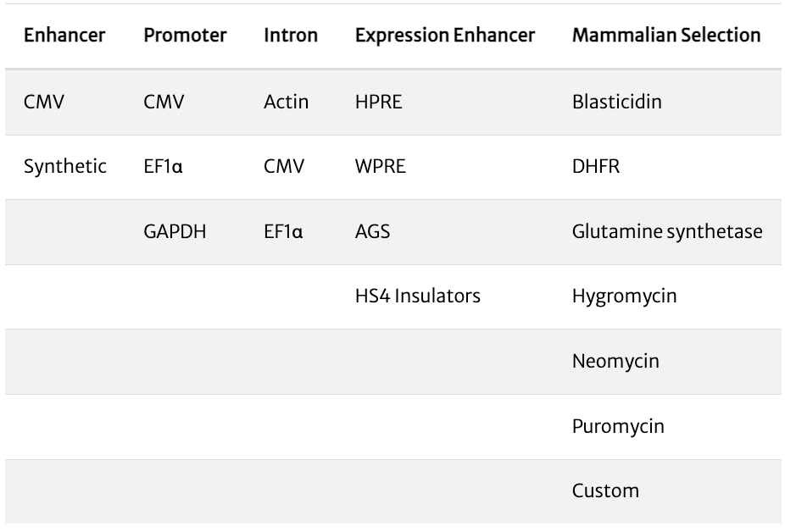
Task: Choose the HPRE expression enhancer cell
Action: [379, 103]
